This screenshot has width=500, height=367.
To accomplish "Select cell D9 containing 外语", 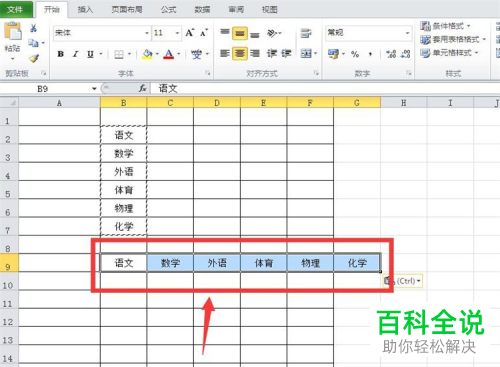I will pos(217,263).
